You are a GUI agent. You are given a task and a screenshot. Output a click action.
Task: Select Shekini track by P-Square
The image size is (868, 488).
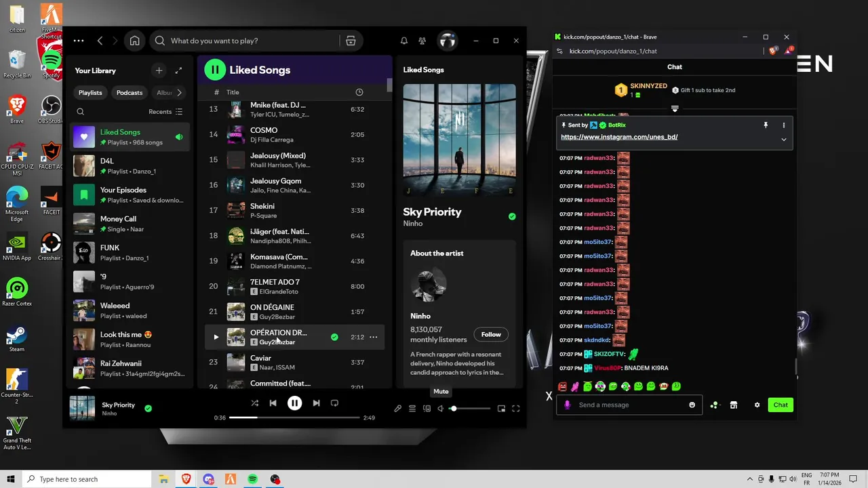294,210
